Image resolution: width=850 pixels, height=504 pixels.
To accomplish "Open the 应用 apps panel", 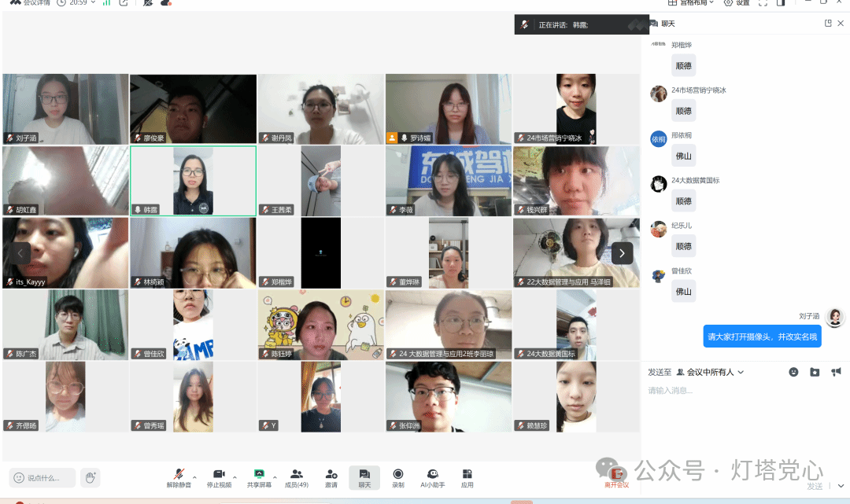I will (x=468, y=478).
